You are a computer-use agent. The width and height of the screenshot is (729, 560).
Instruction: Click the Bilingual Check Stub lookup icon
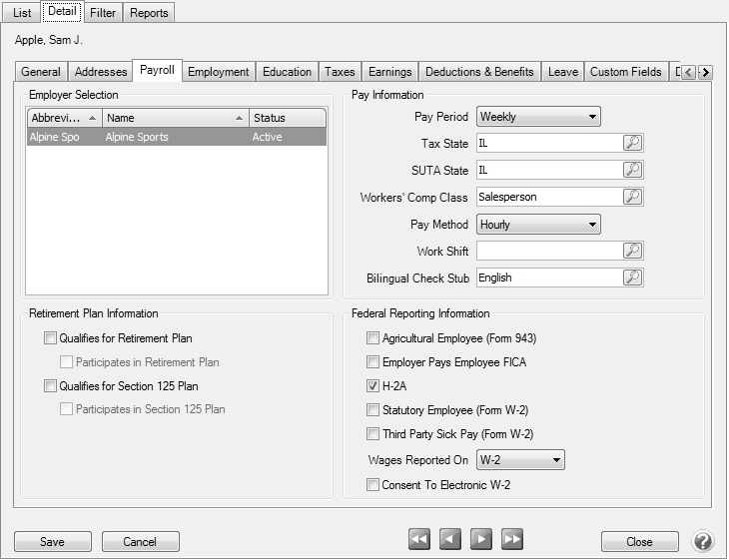[x=632, y=279]
